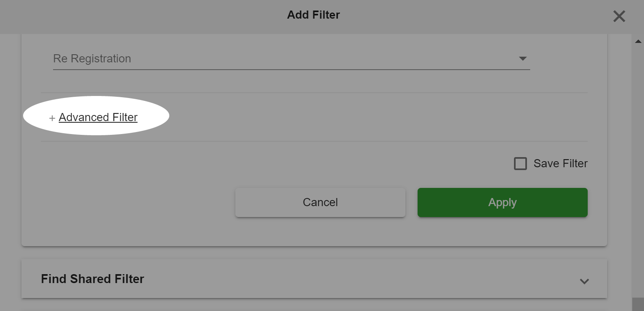Click the Re Registration text label

click(x=92, y=59)
